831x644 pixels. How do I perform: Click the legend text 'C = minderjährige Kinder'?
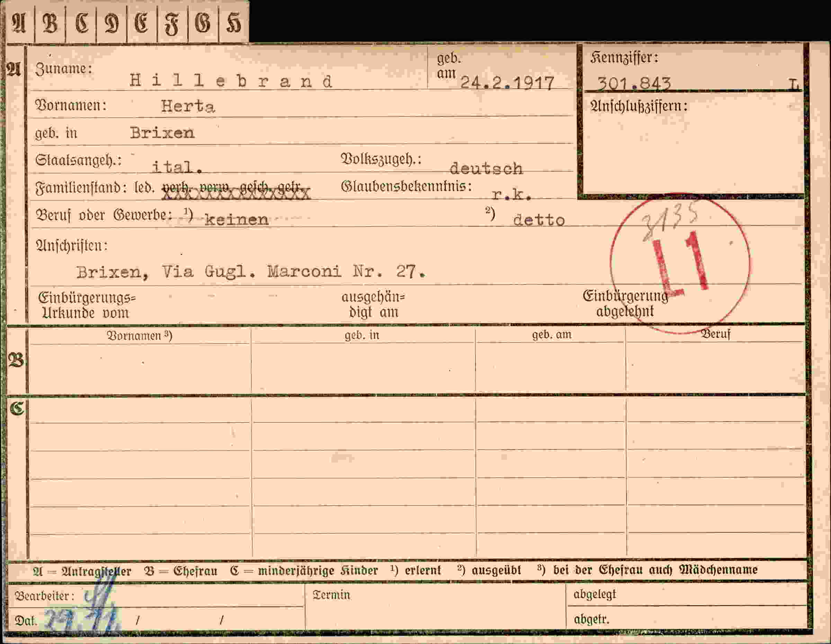pyautogui.click(x=304, y=571)
